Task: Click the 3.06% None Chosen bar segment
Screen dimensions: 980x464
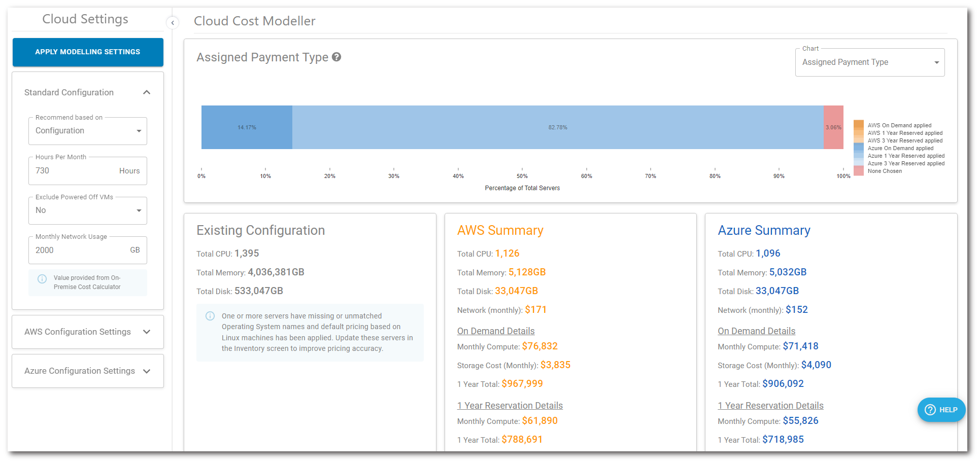Action: click(833, 127)
